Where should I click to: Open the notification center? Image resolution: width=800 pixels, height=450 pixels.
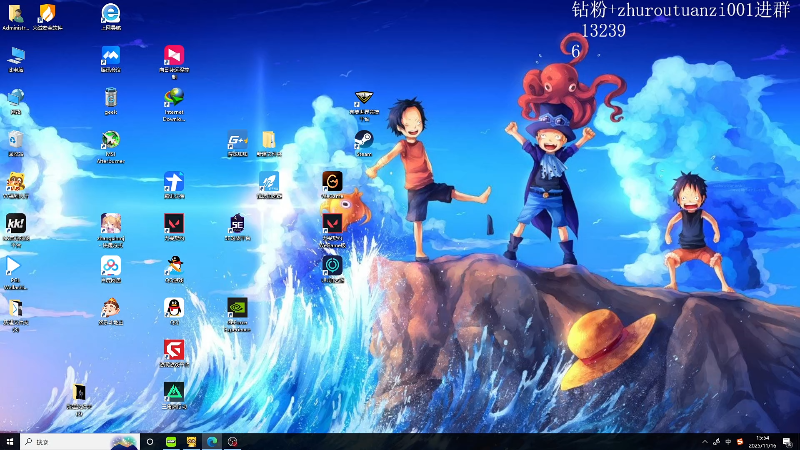(788, 442)
